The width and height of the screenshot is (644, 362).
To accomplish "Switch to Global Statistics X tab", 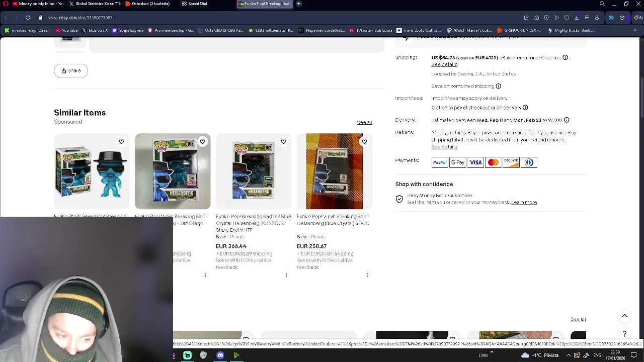I will tap(96, 4).
